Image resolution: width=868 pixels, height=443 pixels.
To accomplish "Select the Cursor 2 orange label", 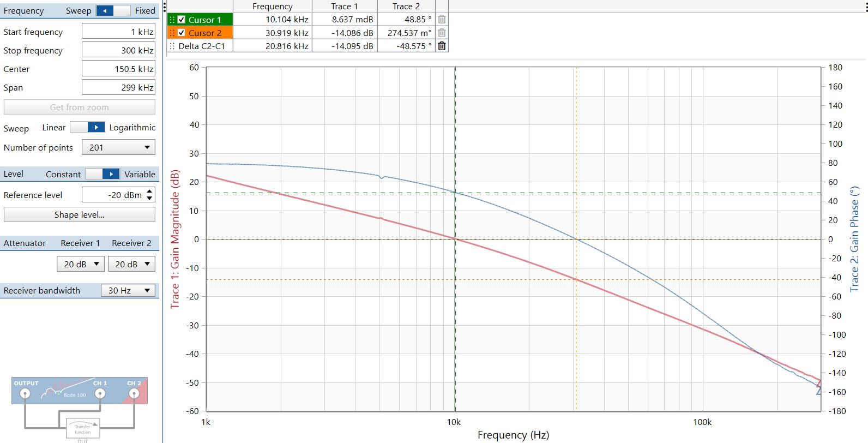I will click(x=204, y=33).
